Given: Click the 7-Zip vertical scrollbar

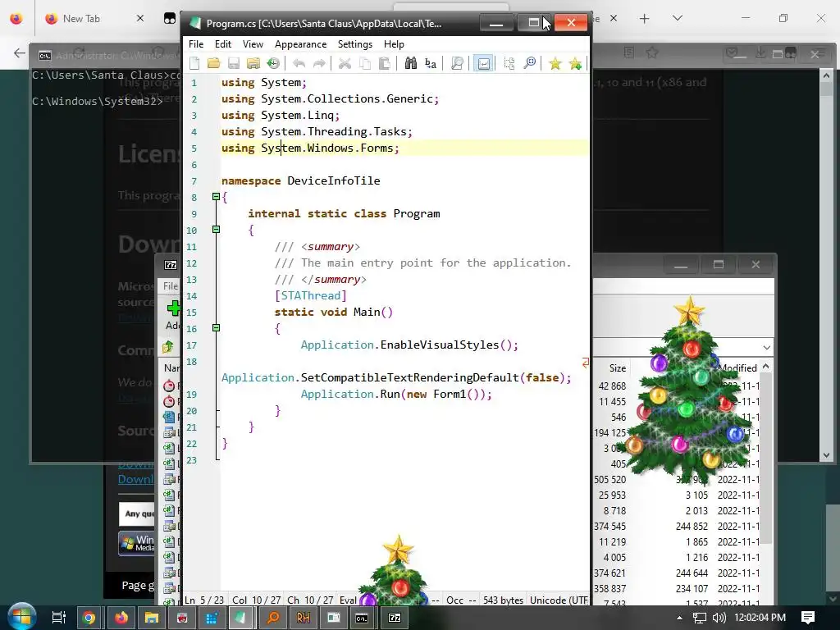Looking at the screenshot, I should [766, 458].
